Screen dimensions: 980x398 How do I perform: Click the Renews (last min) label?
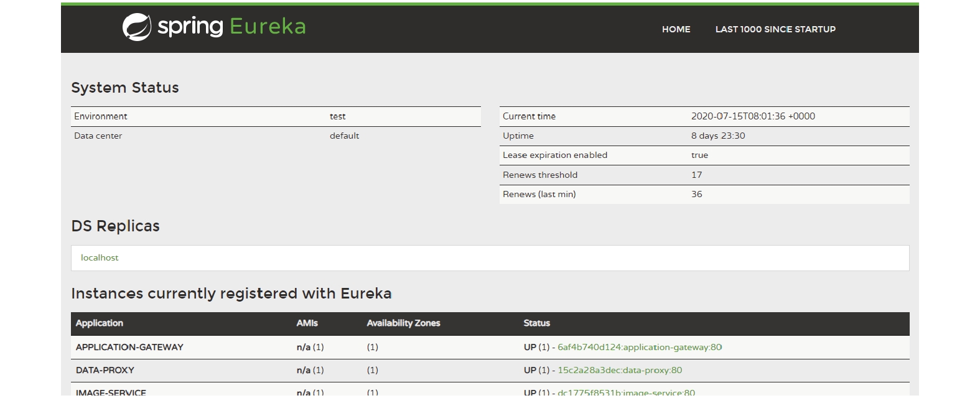tap(539, 194)
